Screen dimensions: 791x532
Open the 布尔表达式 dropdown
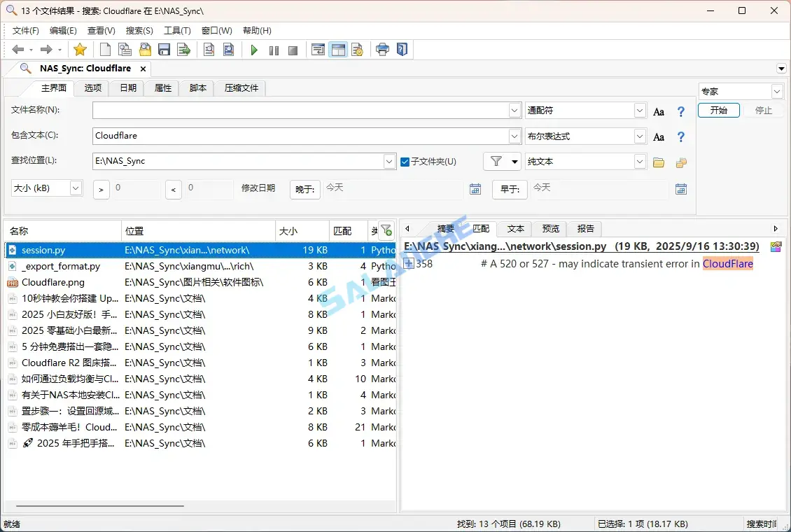point(639,136)
